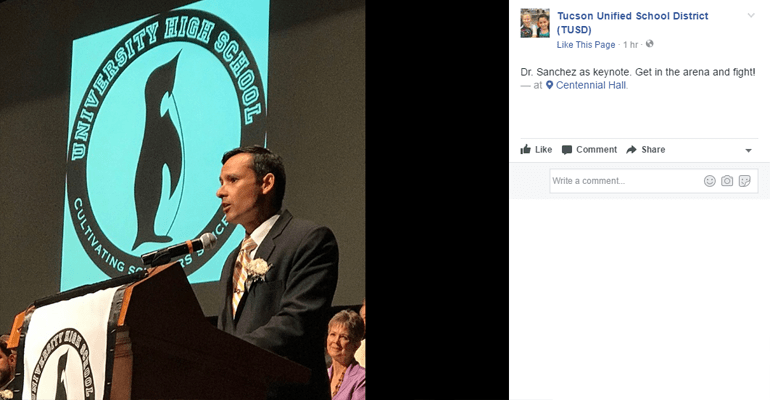Open the post options chevron menu

pyautogui.click(x=751, y=15)
